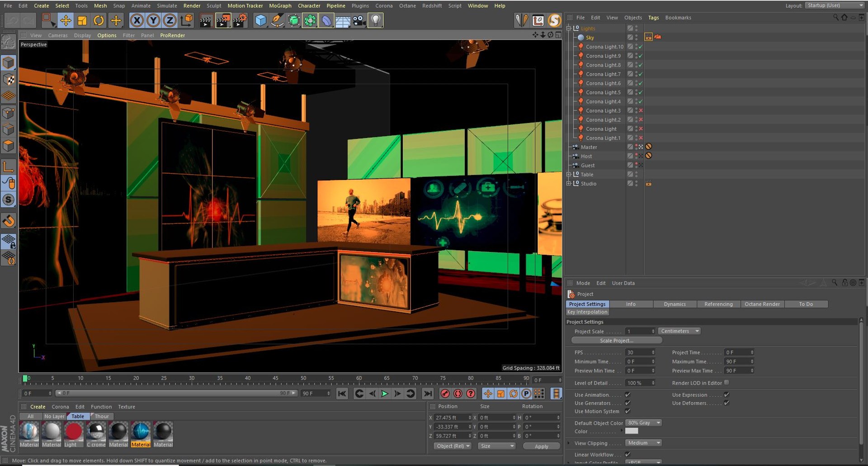Screen dimensions: 868x466
Task: Click the Render View clapperboard icon
Action: (x=206, y=20)
